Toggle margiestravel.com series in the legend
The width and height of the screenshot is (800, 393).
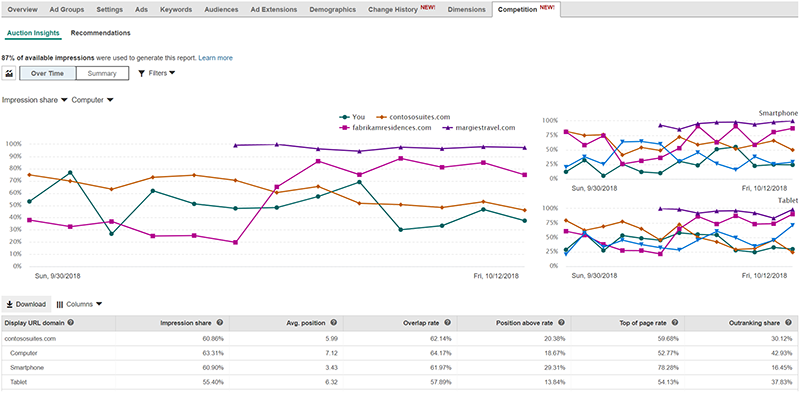click(x=478, y=128)
